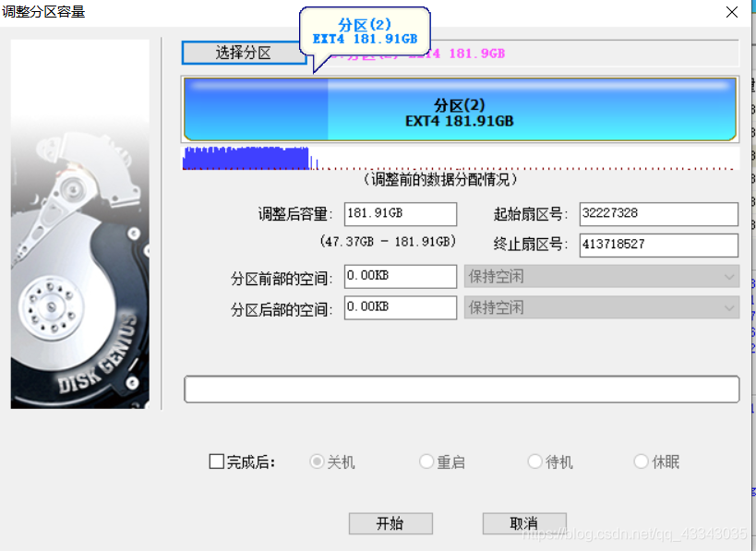Open the 分区前部的空间 保持空闲 dropdown

coord(602,276)
